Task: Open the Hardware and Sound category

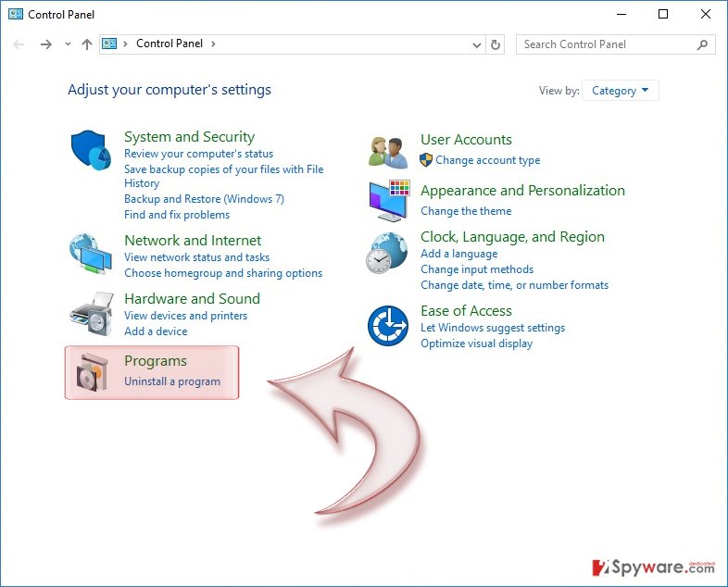Action: (x=193, y=298)
